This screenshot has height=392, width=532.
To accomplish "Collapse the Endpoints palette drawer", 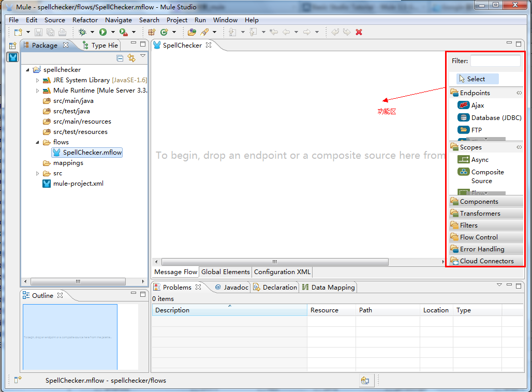I will [x=475, y=93].
